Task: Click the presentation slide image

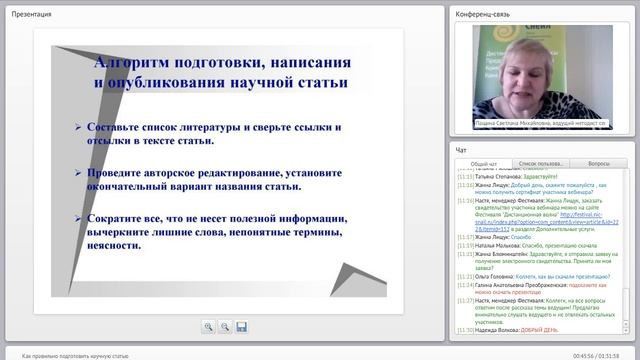Action: click(x=219, y=171)
